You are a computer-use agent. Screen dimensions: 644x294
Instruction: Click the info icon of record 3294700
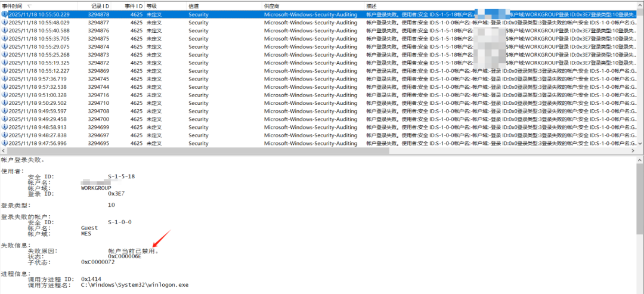point(5,119)
